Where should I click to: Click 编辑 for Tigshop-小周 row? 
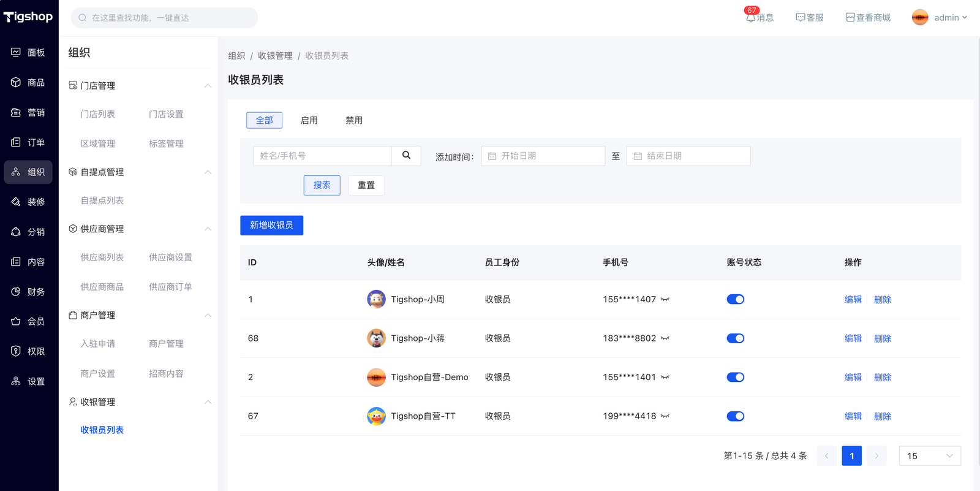[853, 300]
